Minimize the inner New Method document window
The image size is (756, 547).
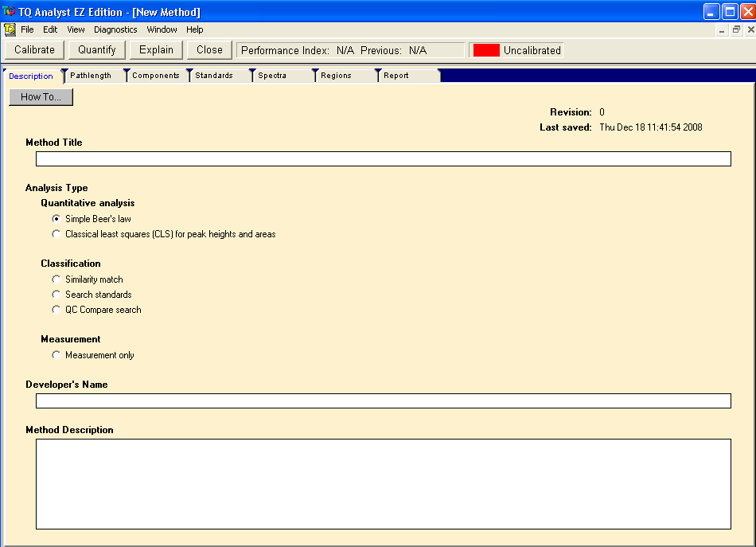[x=722, y=30]
